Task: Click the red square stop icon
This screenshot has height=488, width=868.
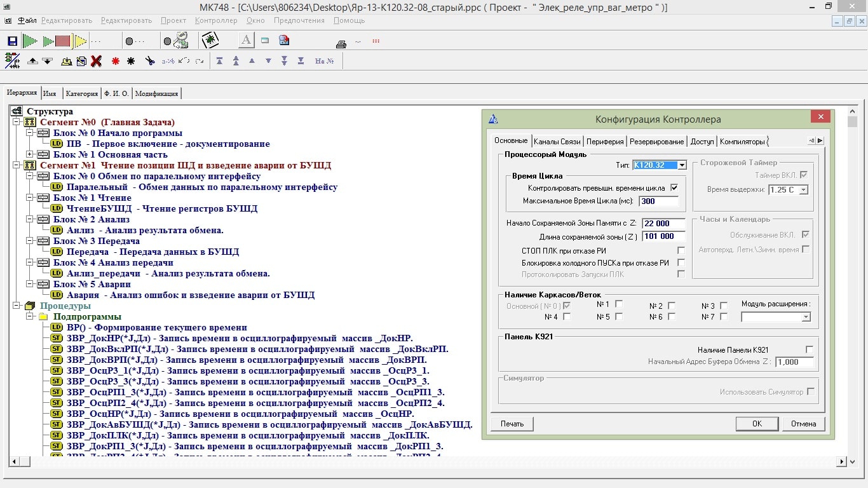Action: point(62,41)
